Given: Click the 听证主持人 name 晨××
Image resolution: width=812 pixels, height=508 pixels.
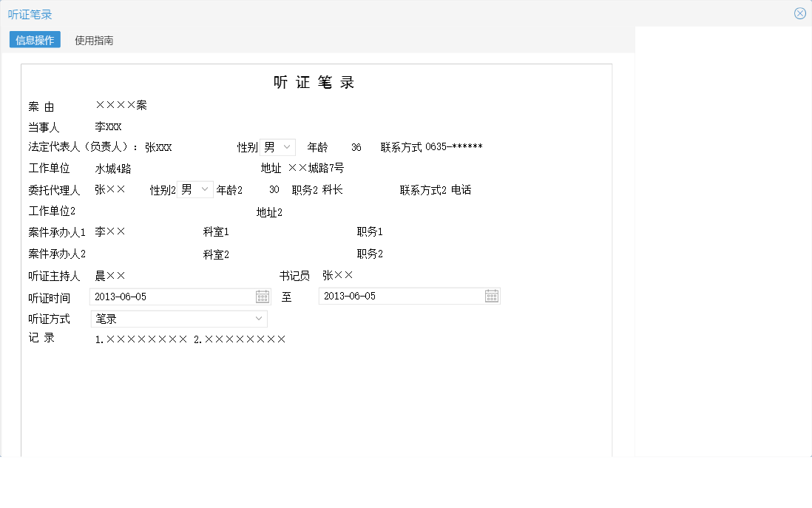Looking at the screenshot, I should 111,275.
